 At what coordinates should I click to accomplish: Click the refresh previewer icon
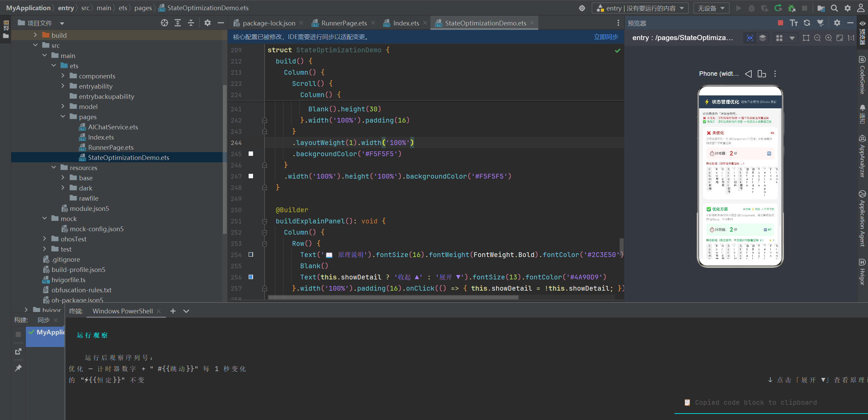pyautogui.click(x=807, y=23)
